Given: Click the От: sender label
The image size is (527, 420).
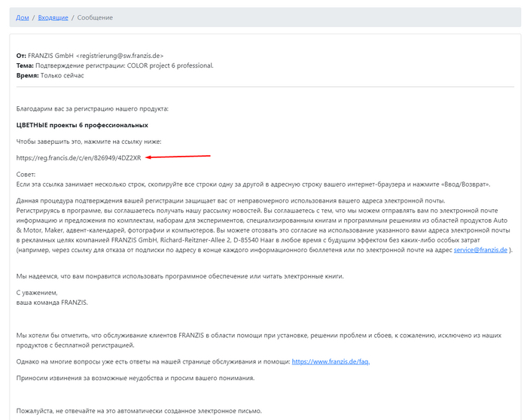Looking at the screenshot, I should 21,56.
